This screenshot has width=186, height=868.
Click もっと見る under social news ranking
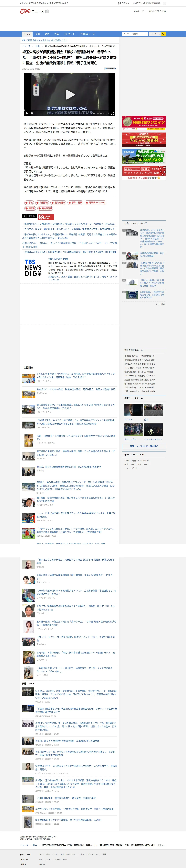click(160, 304)
